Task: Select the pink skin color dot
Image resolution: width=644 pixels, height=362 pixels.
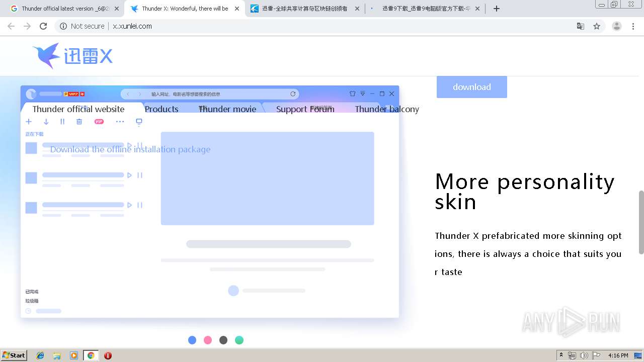Action: [208, 340]
